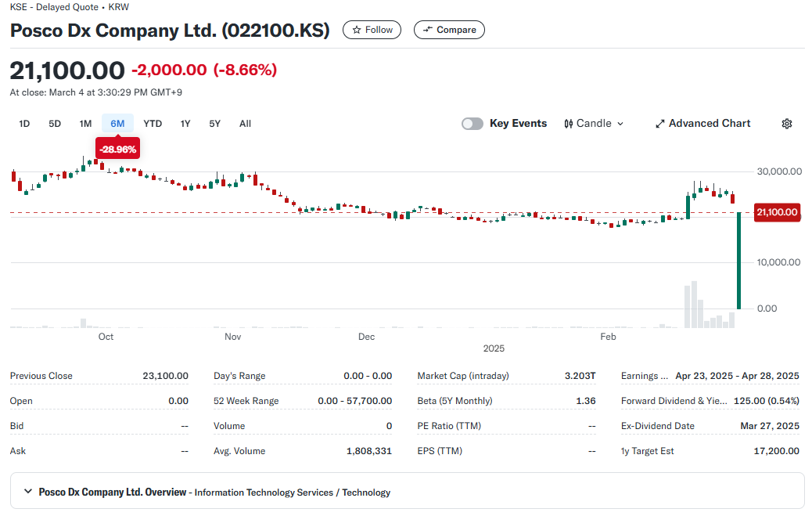This screenshot has width=812, height=516.
Task: Select the 1M time range tab
Action: (85, 124)
